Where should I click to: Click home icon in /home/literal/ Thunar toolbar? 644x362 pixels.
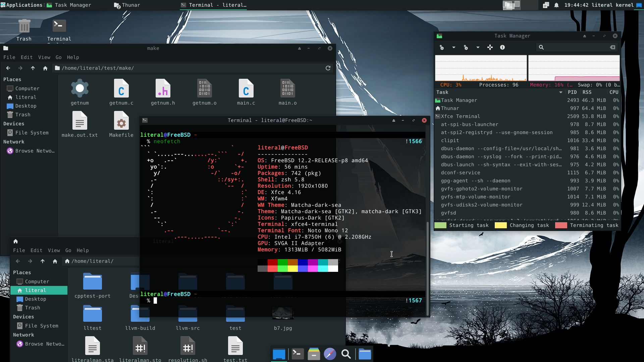[x=55, y=261]
